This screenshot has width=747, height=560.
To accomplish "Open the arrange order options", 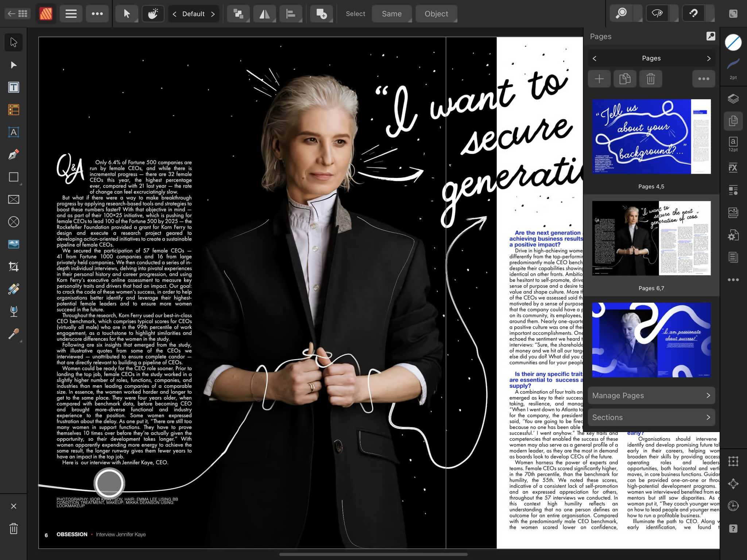I will pyautogui.click(x=239, y=14).
